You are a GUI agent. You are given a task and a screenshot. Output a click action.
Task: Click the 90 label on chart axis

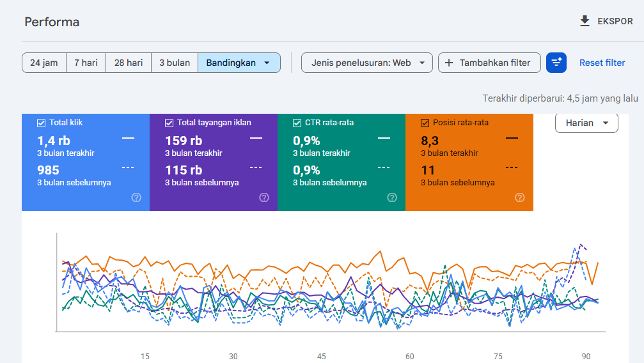coord(586,357)
